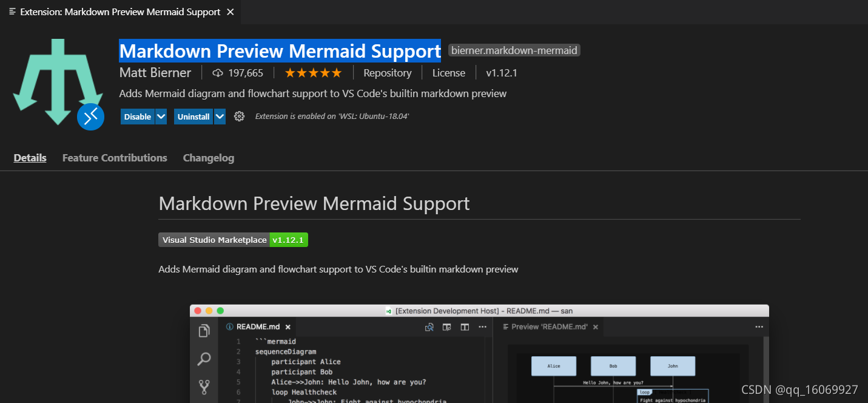Click the cloud download install count icon
The width and height of the screenshot is (868, 403).
pyautogui.click(x=218, y=73)
